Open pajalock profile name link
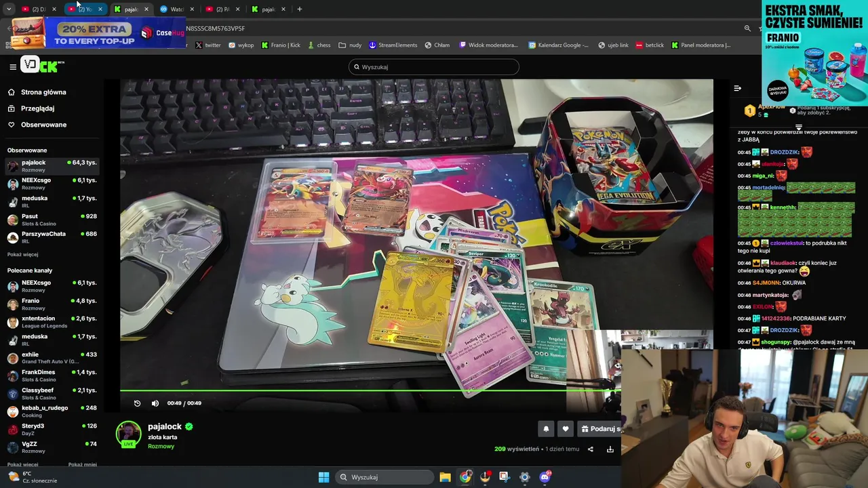Screen dimensions: 868x488 pos(165,426)
